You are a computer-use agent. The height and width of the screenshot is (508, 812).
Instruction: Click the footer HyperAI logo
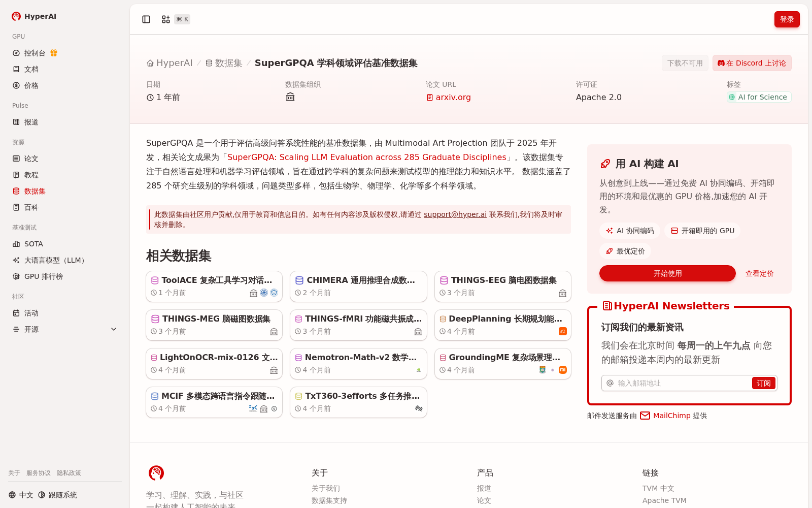click(x=156, y=473)
